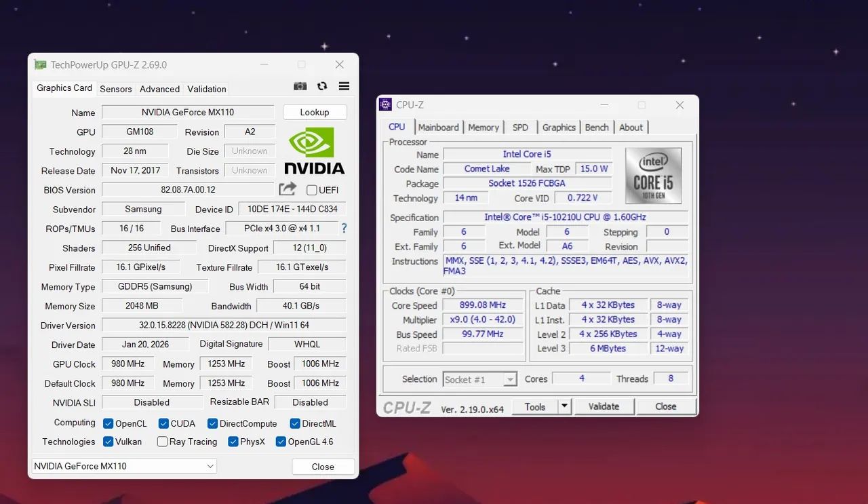
Task: Click the Lookup button in GPU-Z
Action: click(315, 112)
